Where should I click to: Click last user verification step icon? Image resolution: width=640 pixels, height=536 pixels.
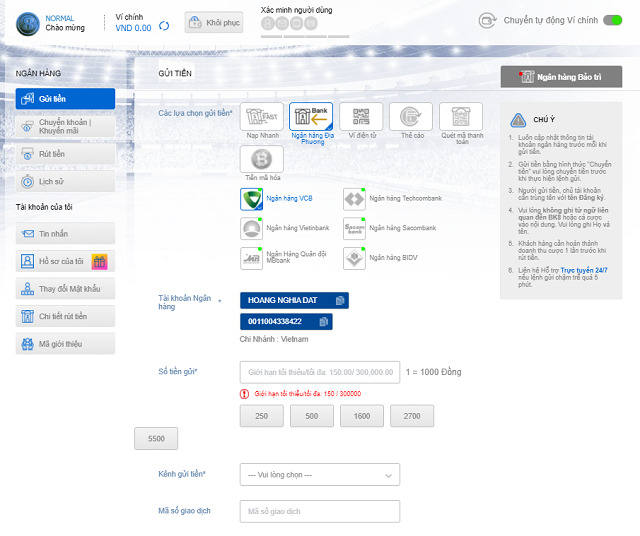coord(311,23)
